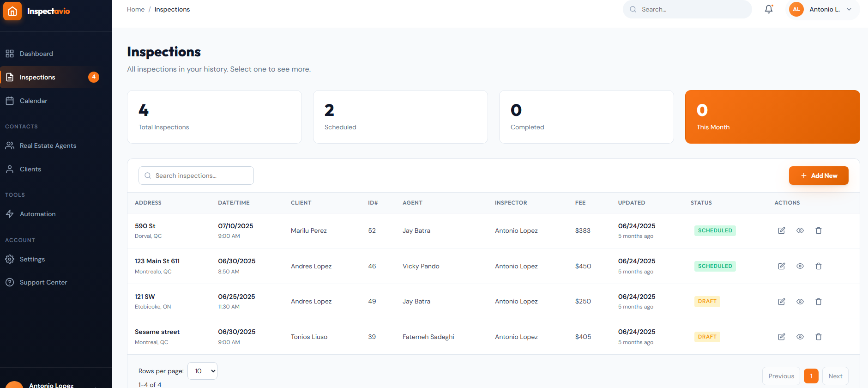Open Calendar in the sidebar

pos(56,101)
